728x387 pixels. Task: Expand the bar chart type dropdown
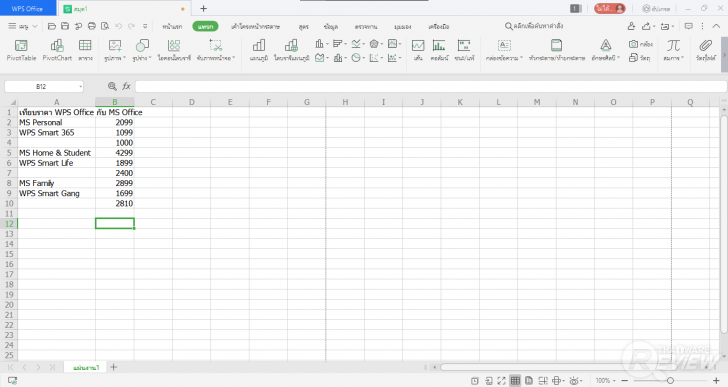(340, 44)
